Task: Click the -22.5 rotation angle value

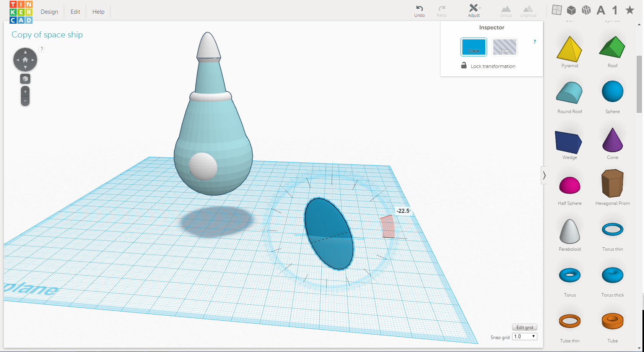Action: pos(403,211)
